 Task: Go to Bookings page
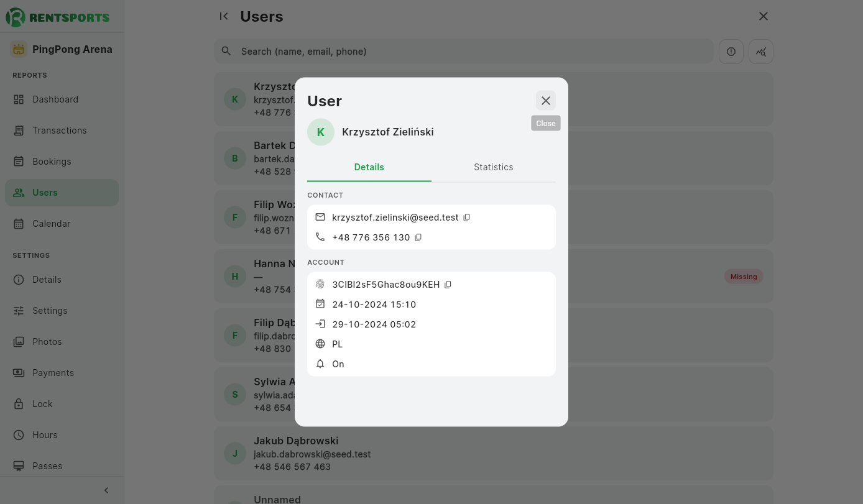(62, 162)
